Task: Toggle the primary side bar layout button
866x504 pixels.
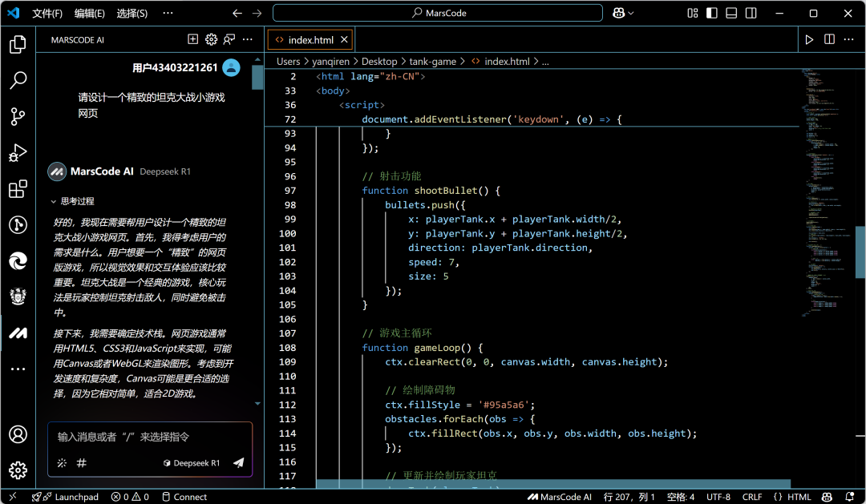Action: click(711, 13)
